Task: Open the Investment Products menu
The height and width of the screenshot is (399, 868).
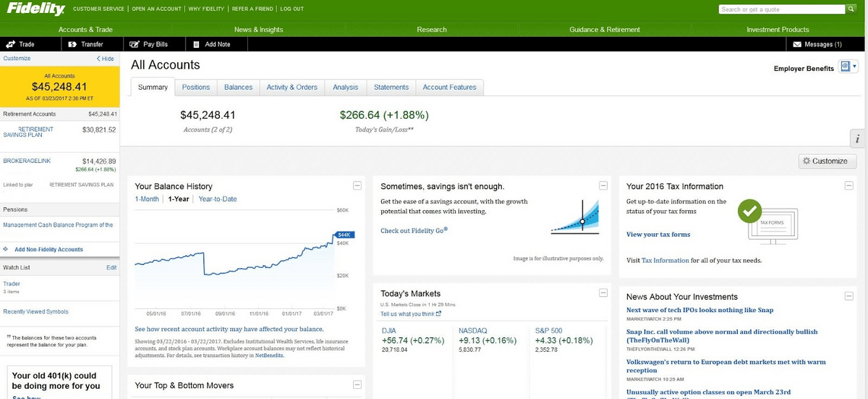Action: point(778,30)
